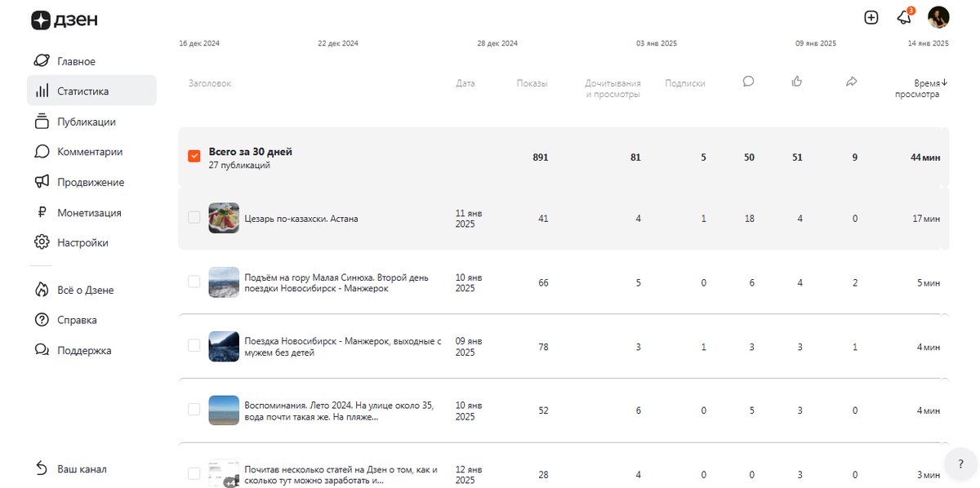
Task: Sort table by 'Дата' column header
Action: coord(465,83)
